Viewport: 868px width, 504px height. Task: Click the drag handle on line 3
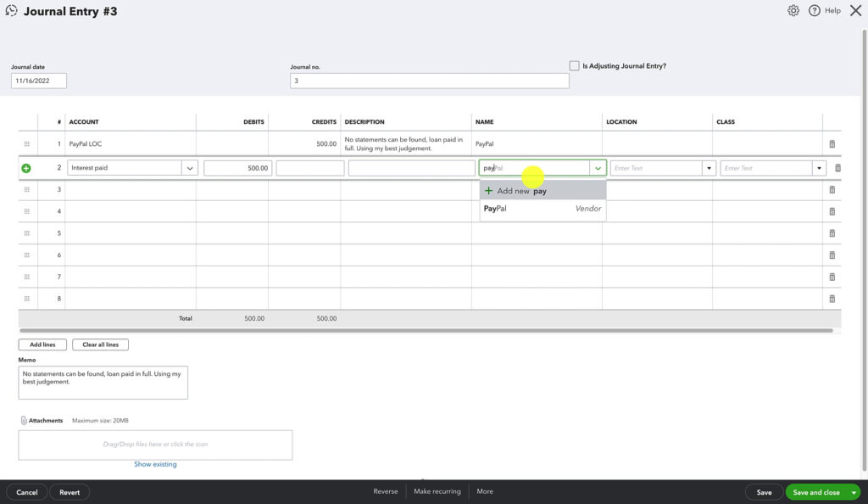26,189
